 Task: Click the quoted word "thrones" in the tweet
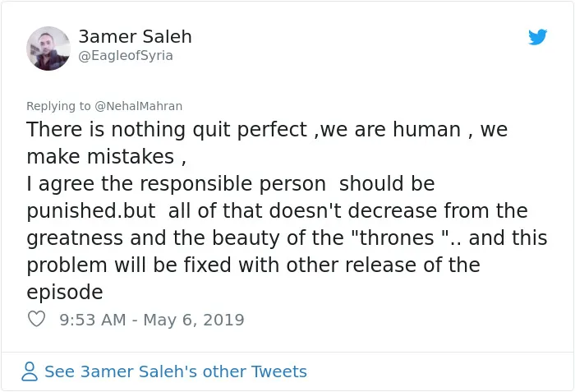click(x=399, y=238)
